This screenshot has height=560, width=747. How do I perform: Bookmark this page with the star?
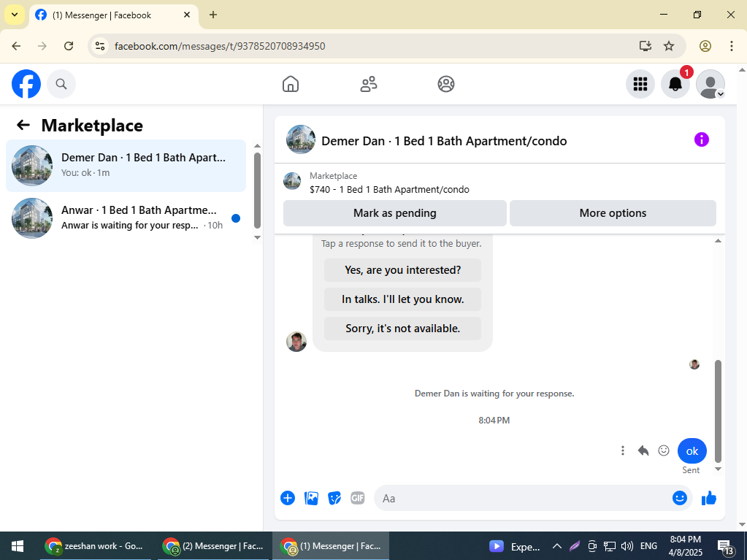click(669, 46)
